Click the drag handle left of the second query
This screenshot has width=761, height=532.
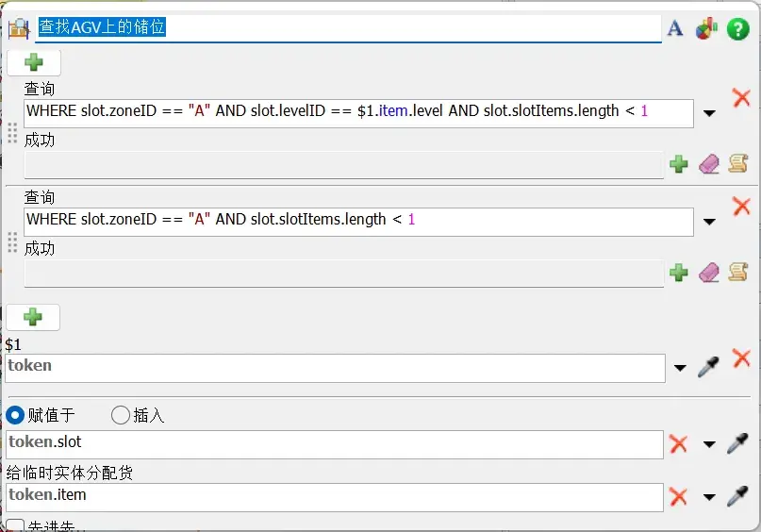pos(12,243)
